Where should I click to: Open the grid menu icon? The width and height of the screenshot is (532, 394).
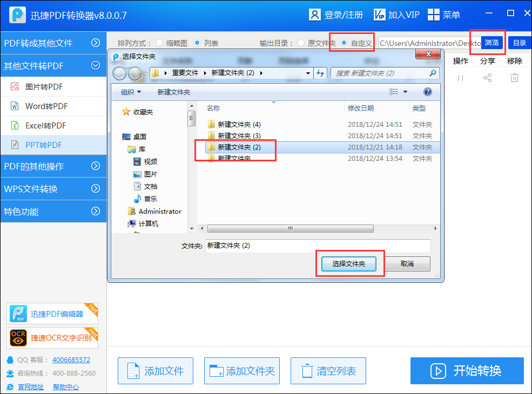pos(433,15)
